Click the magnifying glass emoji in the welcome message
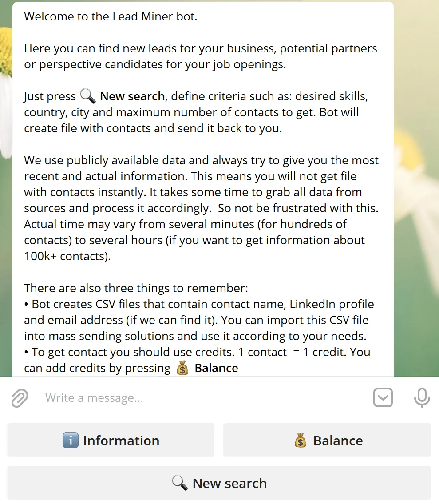 87,95
